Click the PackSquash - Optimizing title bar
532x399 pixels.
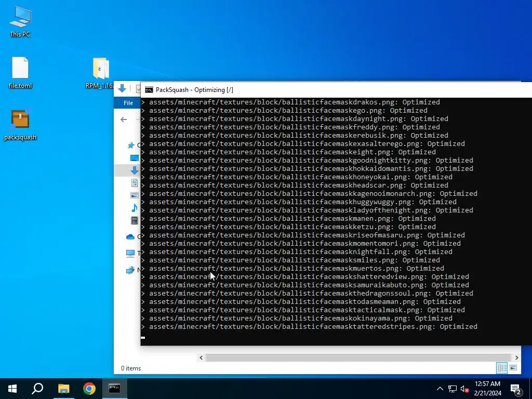click(x=336, y=90)
